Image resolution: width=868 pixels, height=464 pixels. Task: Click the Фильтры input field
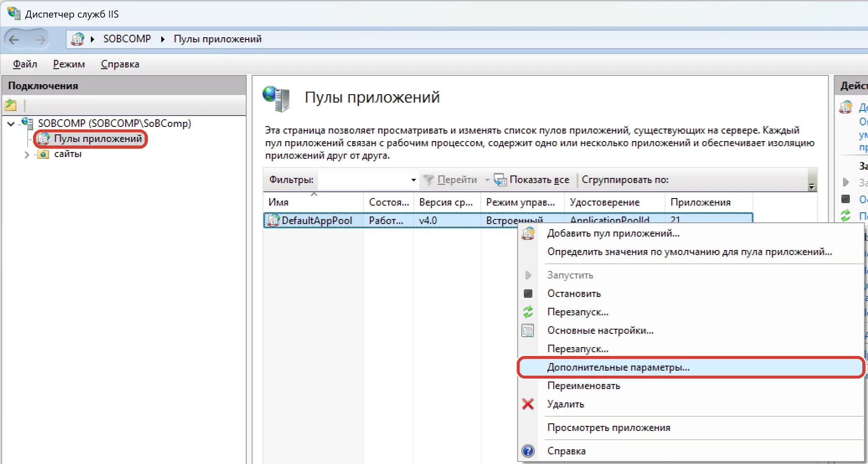(364, 180)
